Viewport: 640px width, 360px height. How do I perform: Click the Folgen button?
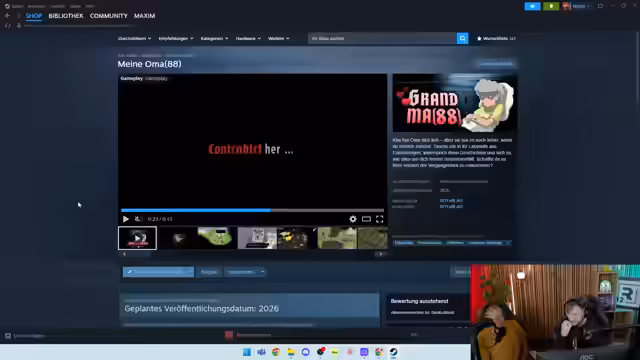click(x=209, y=272)
